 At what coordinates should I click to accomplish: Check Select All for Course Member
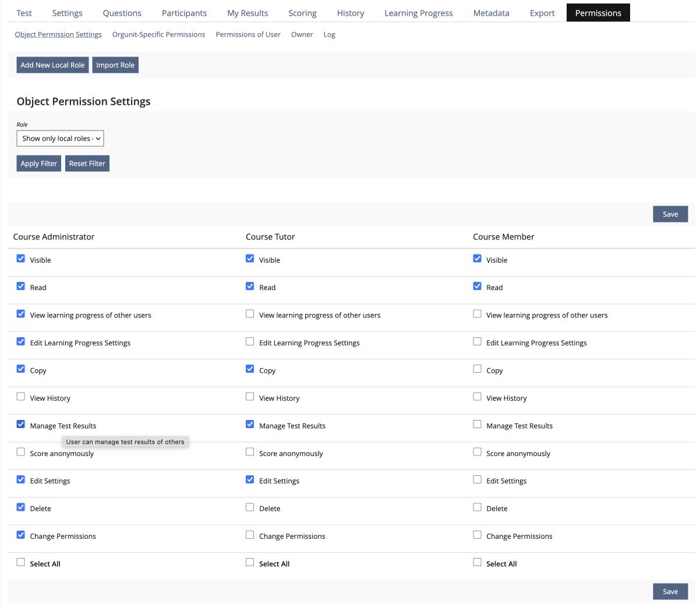pos(477,563)
